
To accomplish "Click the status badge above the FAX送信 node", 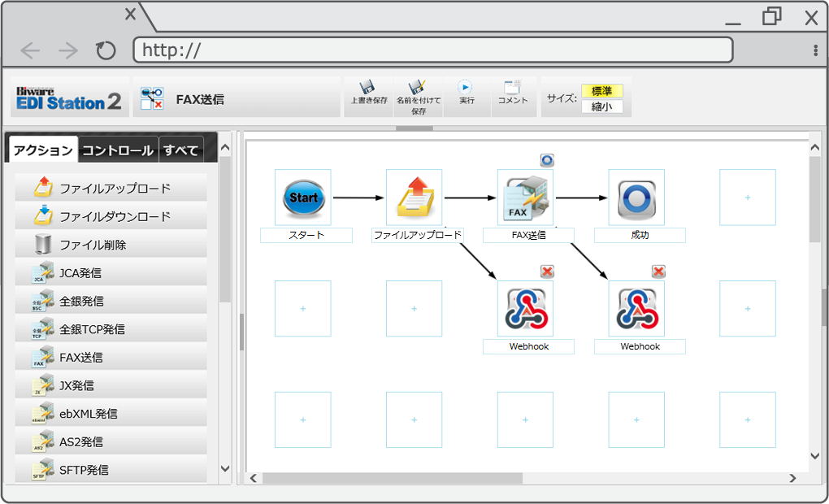I will [x=547, y=160].
